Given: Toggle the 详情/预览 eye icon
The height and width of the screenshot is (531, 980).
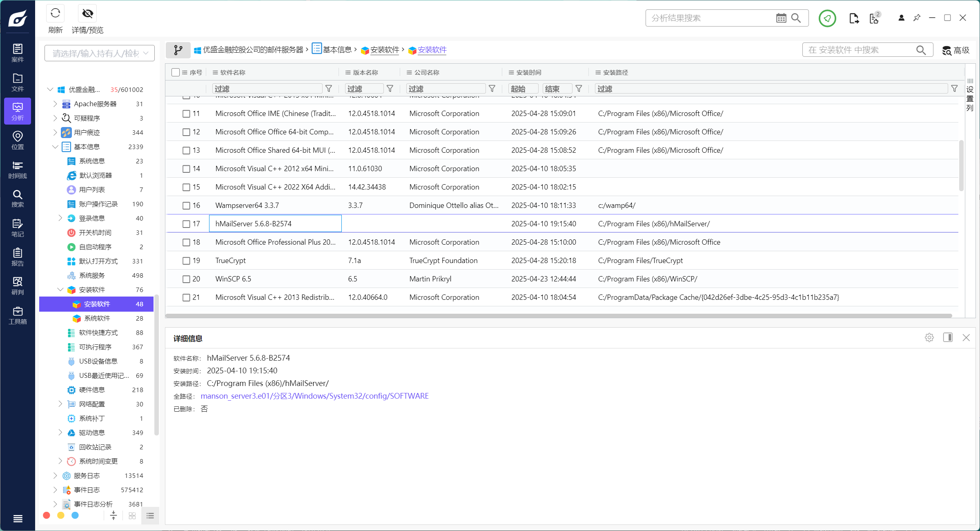Looking at the screenshot, I should [x=87, y=14].
